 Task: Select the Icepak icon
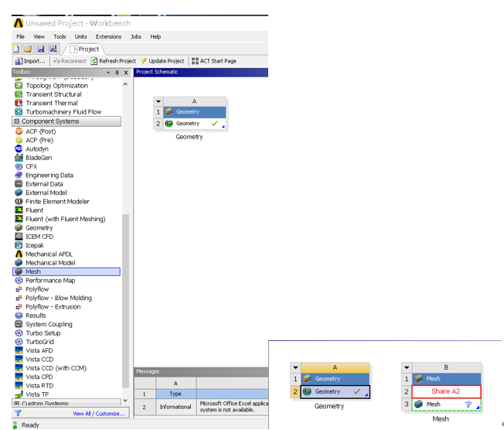[19, 245]
